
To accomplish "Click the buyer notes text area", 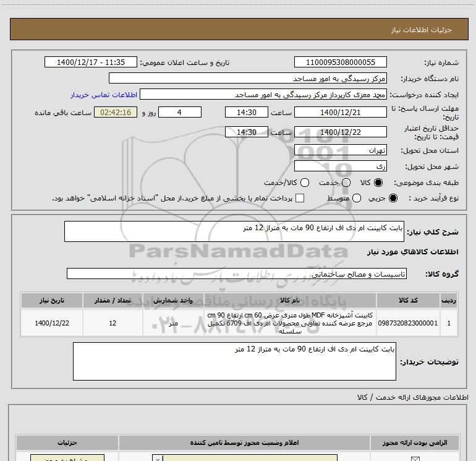I will pos(234,361).
